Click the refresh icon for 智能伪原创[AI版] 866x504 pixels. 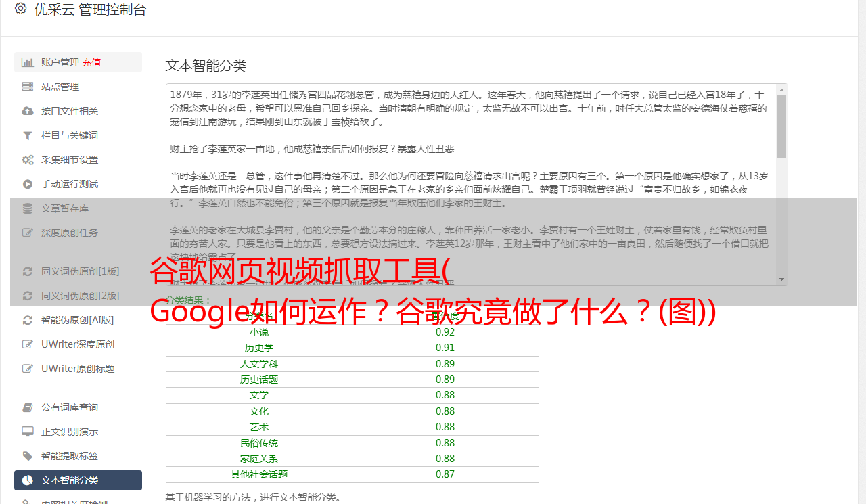click(28, 320)
